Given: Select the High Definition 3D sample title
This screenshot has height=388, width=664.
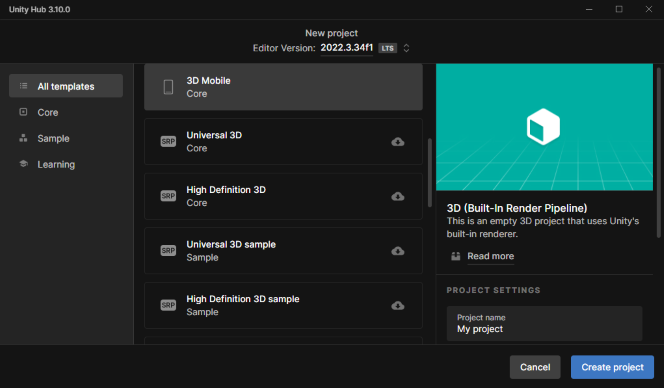Looking at the screenshot, I should (x=243, y=299).
